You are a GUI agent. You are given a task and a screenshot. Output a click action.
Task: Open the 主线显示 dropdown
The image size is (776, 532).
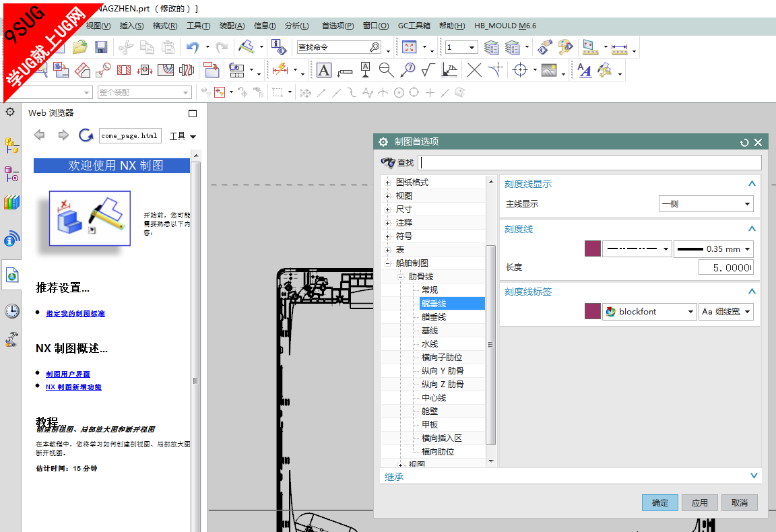coord(706,204)
